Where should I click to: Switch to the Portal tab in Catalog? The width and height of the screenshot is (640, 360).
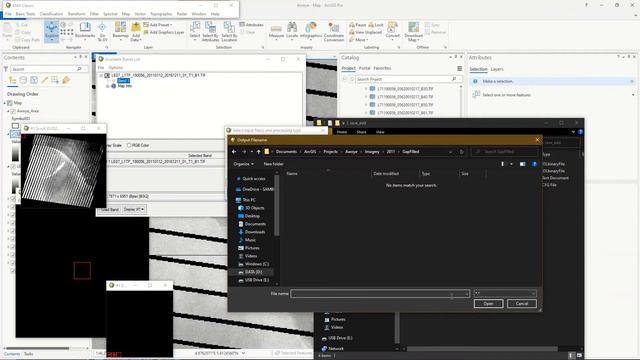(364, 68)
